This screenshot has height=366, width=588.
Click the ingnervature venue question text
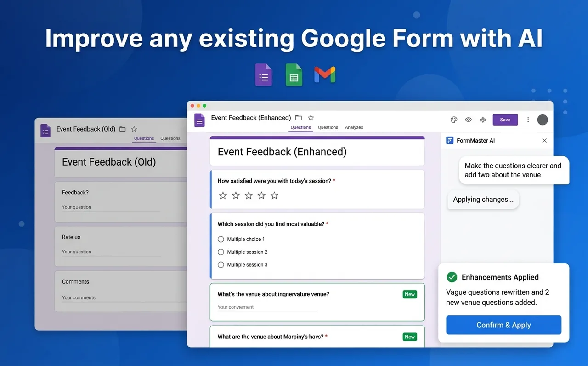tap(273, 294)
